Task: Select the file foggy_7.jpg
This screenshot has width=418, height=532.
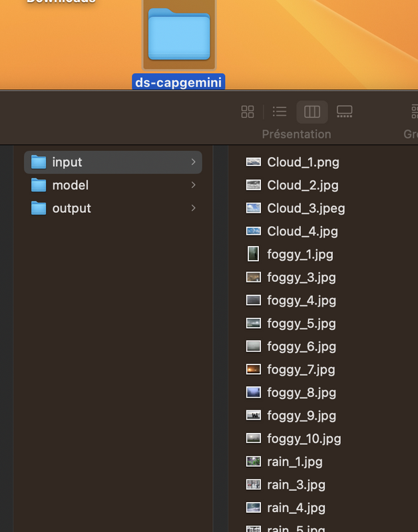Action: (301, 369)
